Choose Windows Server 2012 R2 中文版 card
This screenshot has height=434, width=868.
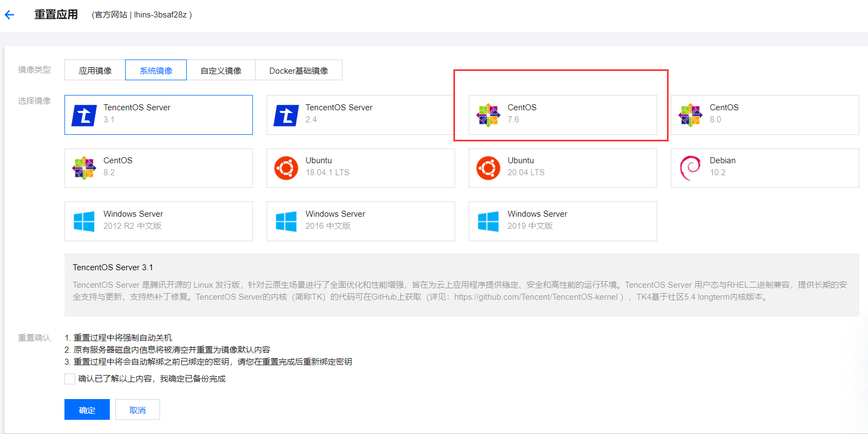tap(158, 222)
